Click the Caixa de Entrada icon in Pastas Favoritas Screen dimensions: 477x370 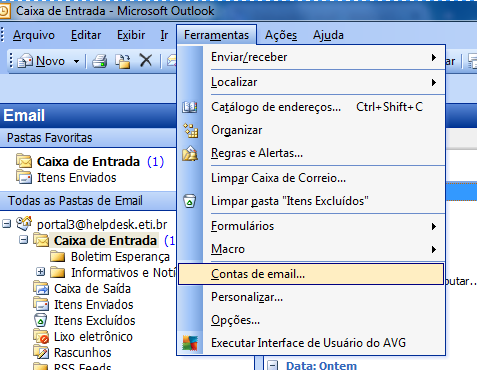point(24,161)
